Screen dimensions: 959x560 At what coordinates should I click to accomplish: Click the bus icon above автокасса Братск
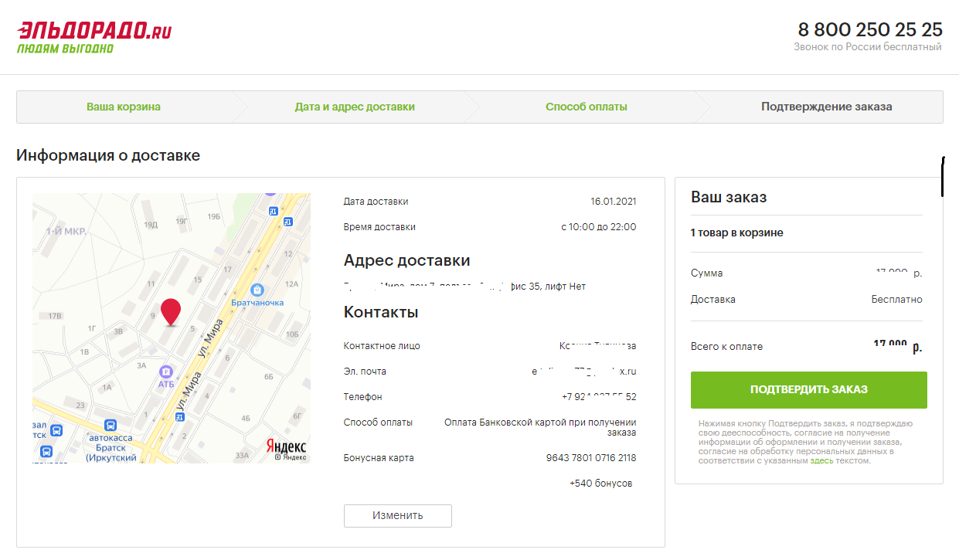tap(111, 425)
